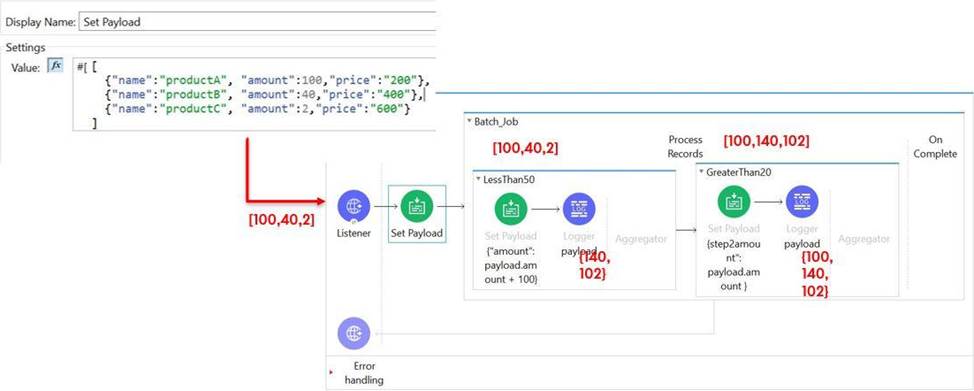Expand the Error handling section
The width and height of the screenshot is (974, 391).
[x=331, y=372]
